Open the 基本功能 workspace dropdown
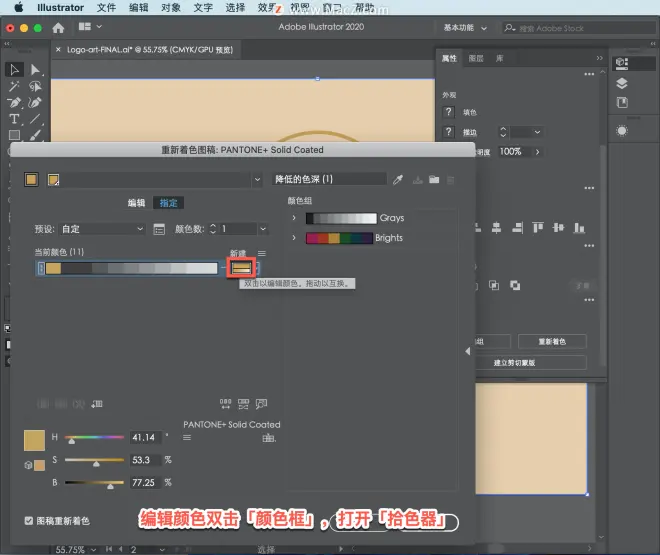The width and height of the screenshot is (660, 555). [x=465, y=28]
